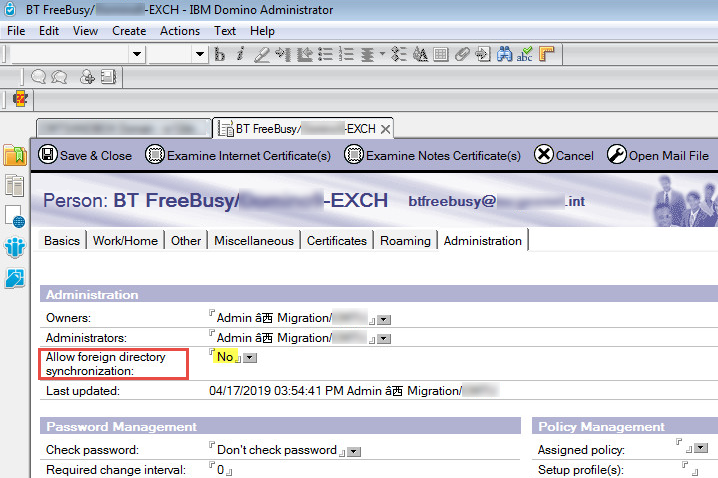Image resolution: width=718 pixels, height=478 pixels.
Task: Open the font size dropdown
Action: 199,54
